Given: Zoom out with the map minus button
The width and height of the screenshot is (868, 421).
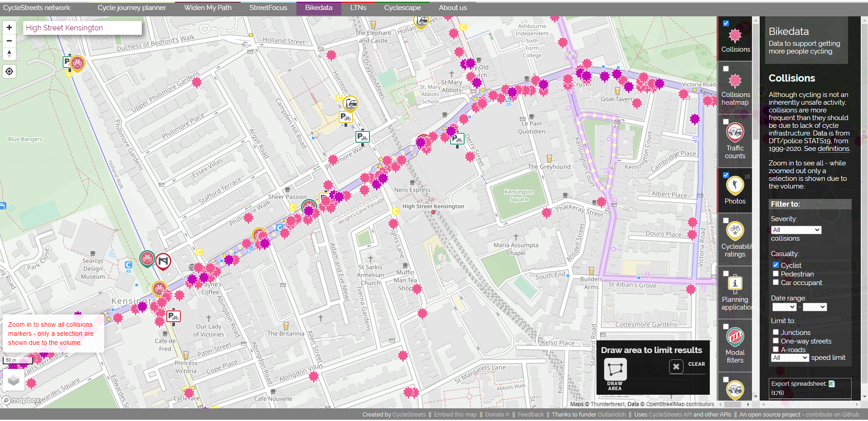Looking at the screenshot, I should 9,41.
